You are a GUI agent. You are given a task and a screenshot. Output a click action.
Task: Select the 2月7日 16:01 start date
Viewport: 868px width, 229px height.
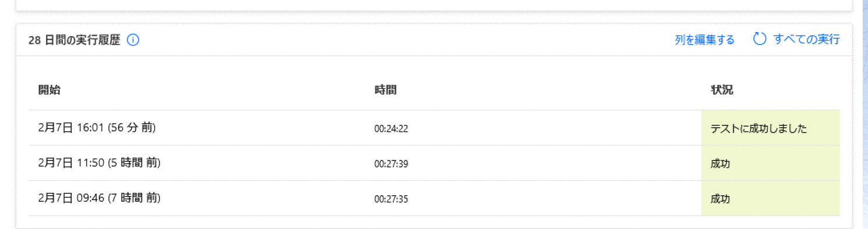(72, 128)
